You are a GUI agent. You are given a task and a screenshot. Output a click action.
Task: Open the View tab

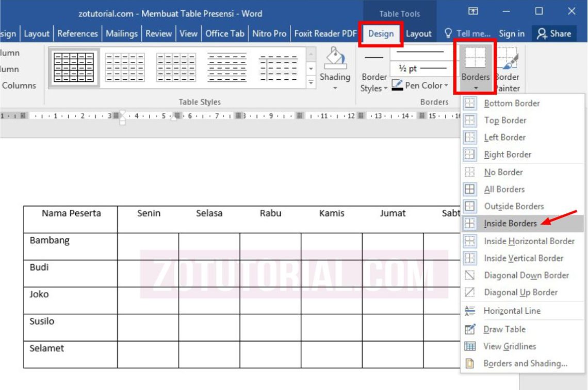[x=188, y=33]
